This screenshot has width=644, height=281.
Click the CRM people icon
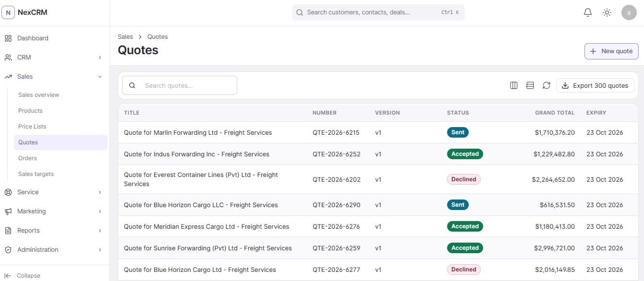pos(8,58)
